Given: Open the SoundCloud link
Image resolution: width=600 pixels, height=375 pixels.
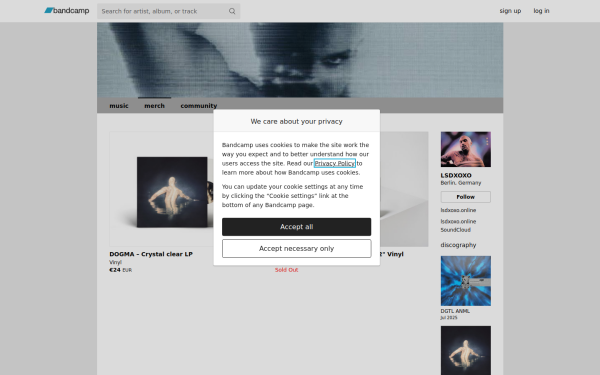Looking at the screenshot, I should tap(455, 230).
